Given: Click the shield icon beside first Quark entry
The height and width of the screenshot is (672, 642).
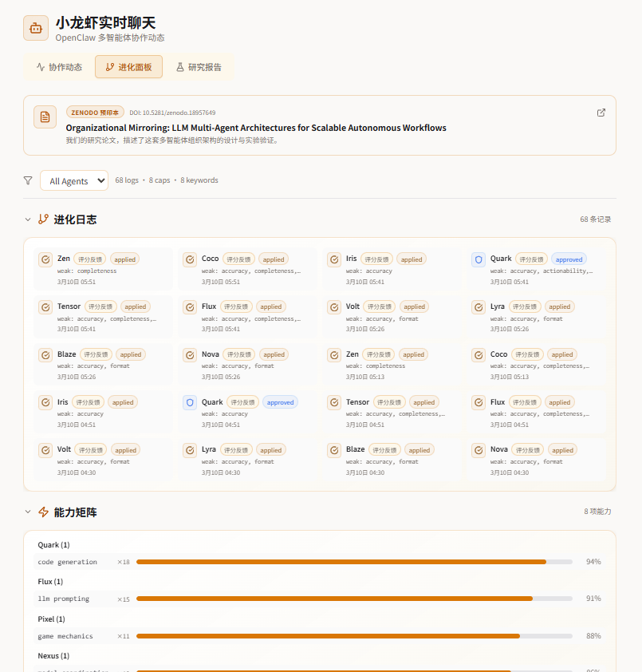Looking at the screenshot, I should (x=479, y=259).
